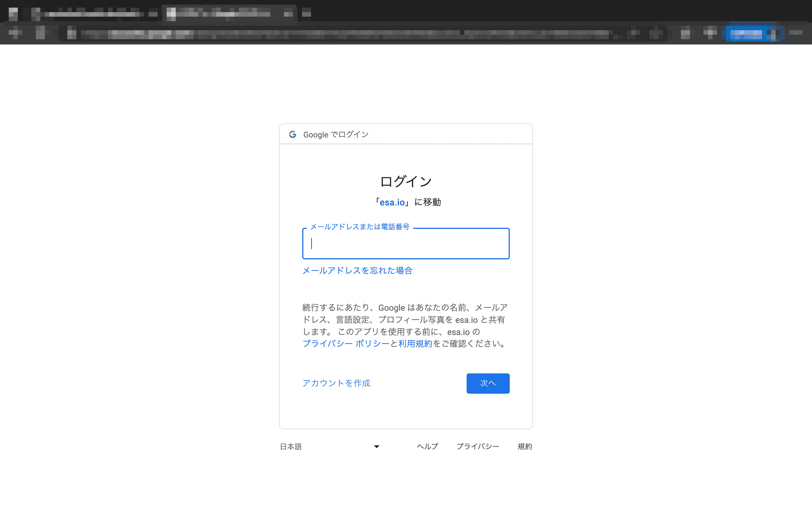Select the active browser tab
This screenshot has height=508, width=812.
click(x=229, y=14)
